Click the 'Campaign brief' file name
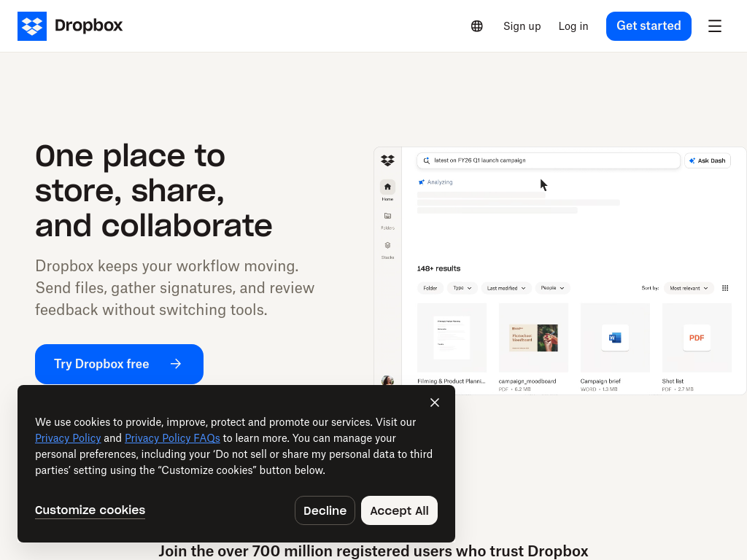 pos(600,381)
